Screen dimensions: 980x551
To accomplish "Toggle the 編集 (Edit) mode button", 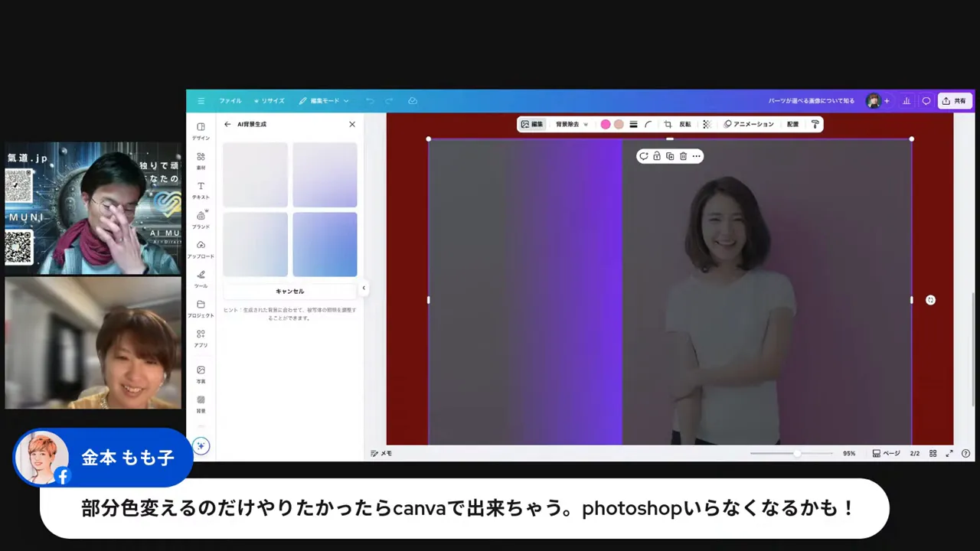I will (532, 124).
